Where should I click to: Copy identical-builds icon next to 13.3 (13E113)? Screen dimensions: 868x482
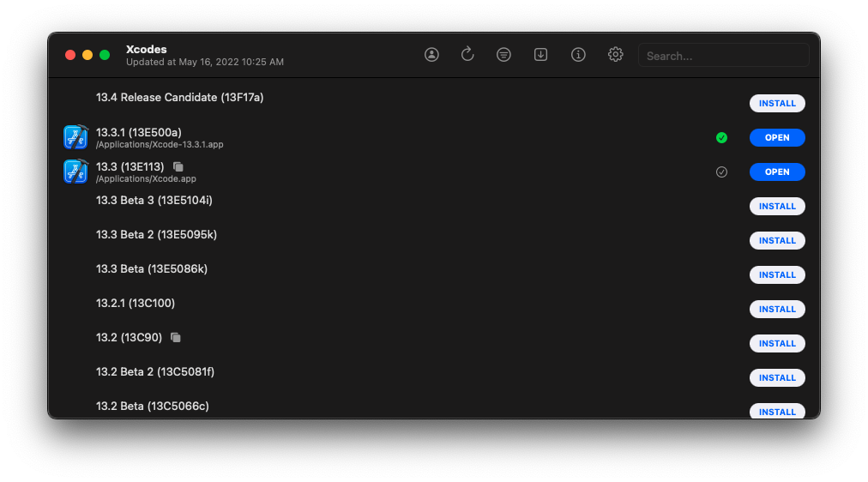(x=178, y=166)
